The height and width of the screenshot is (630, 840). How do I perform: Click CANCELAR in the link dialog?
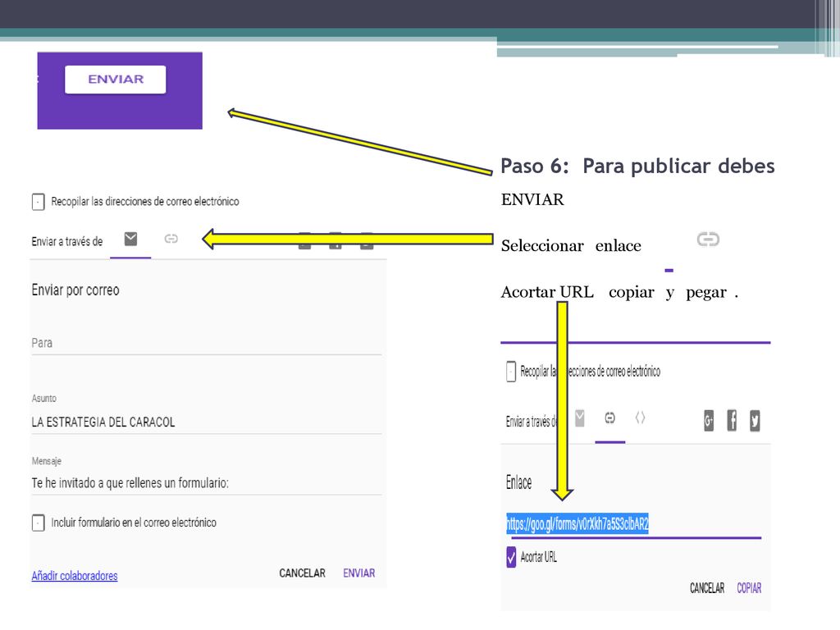point(707,588)
